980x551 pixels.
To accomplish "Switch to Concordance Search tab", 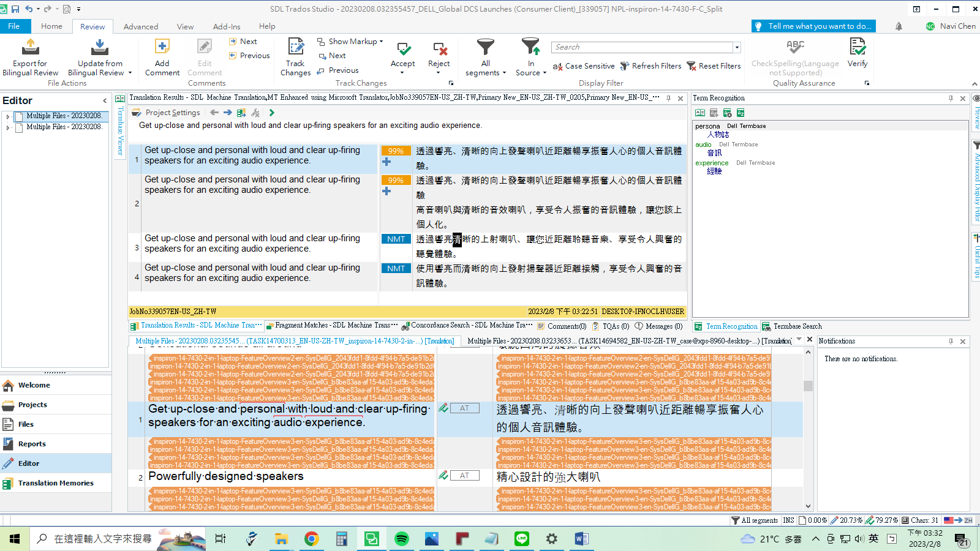I will pyautogui.click(x=467, y=326).
